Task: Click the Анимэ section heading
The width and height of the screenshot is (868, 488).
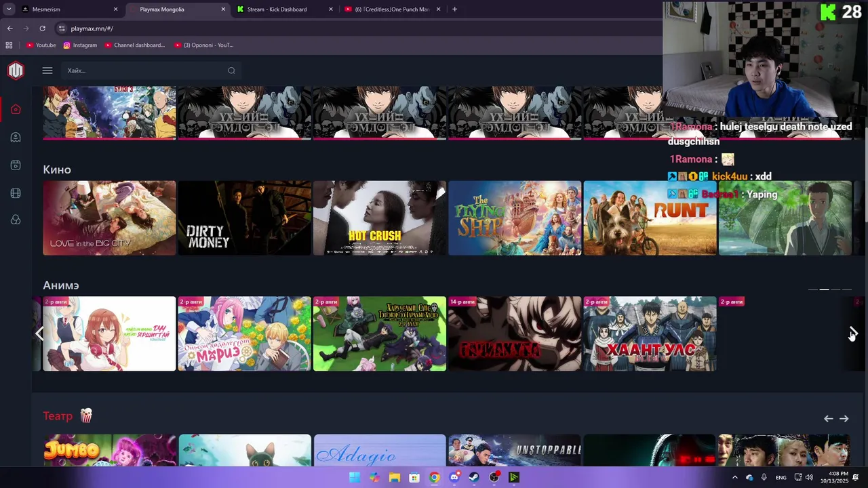Action: tap(61, 285)
